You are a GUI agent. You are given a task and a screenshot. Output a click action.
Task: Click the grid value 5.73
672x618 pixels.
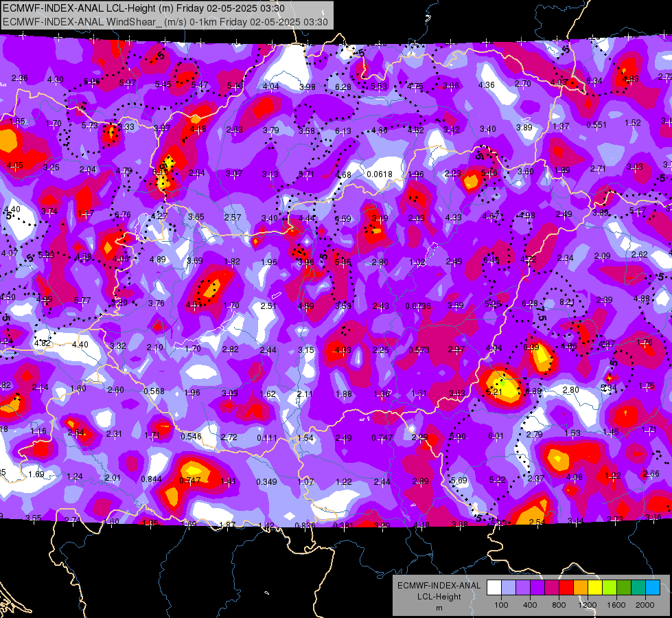(x=89, y=126)
